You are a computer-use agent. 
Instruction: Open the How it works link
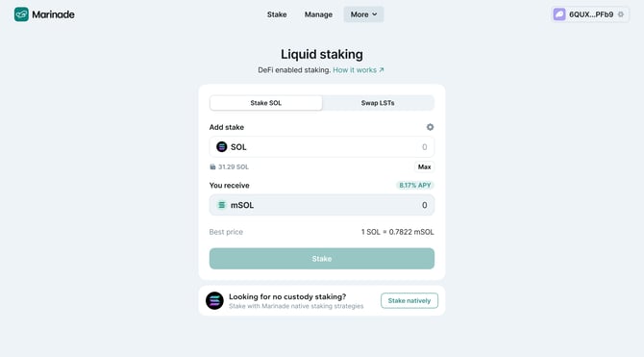tap(359, 70)
